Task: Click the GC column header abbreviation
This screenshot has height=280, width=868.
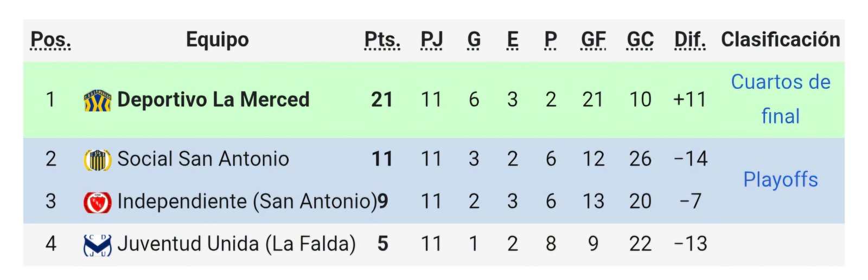Action: [640, 40]
